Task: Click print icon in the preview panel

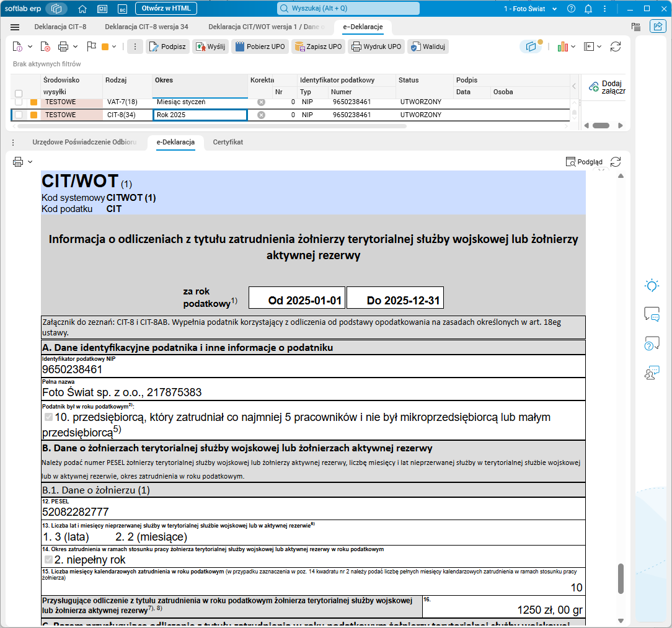Action: click(x=18, y=162)
